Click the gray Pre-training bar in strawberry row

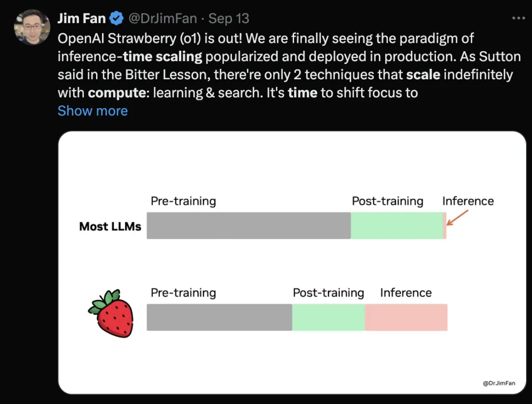[x=220, y=317]
